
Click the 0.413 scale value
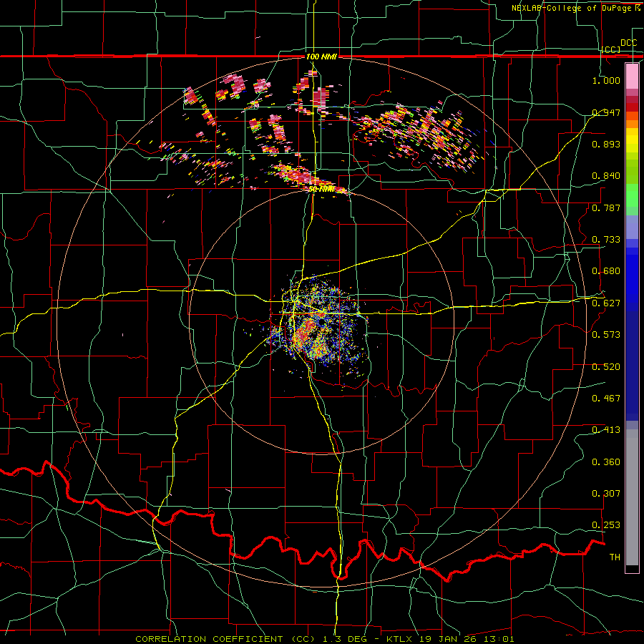click(606, 430)
